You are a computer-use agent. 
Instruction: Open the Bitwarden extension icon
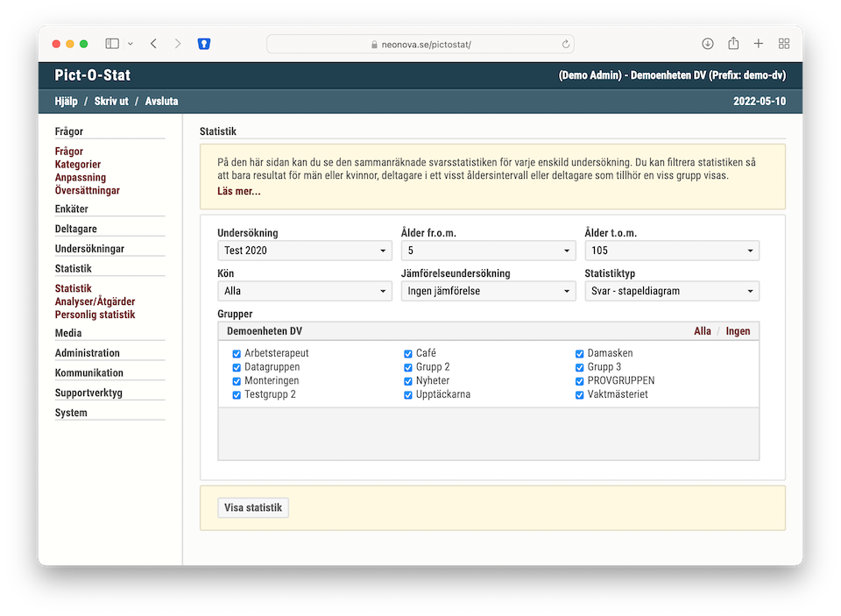[x=204, y=44]
